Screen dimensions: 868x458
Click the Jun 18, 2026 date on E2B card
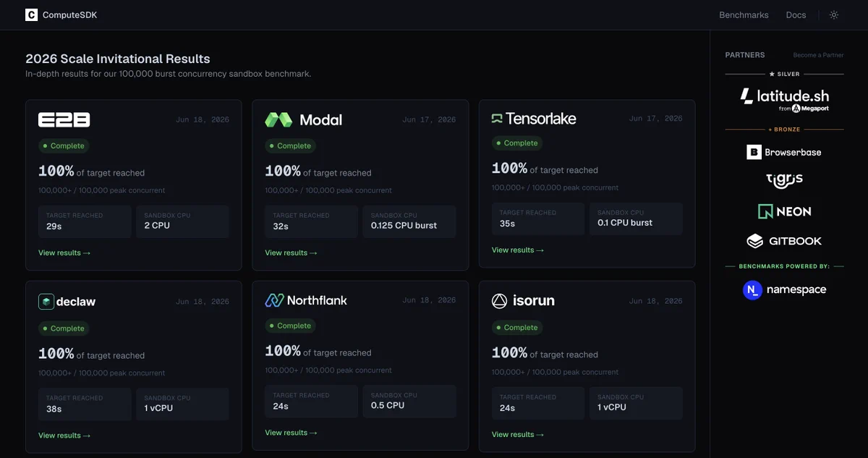point(203,120)
